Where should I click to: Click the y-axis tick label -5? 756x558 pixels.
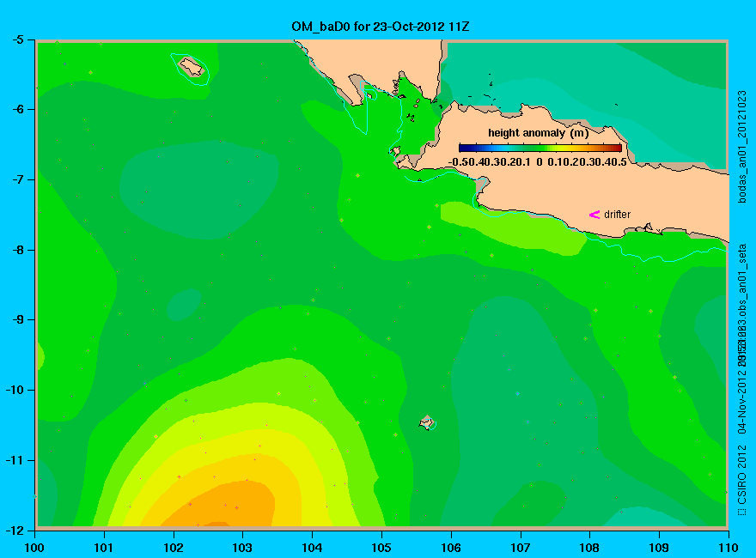point(17,39)
